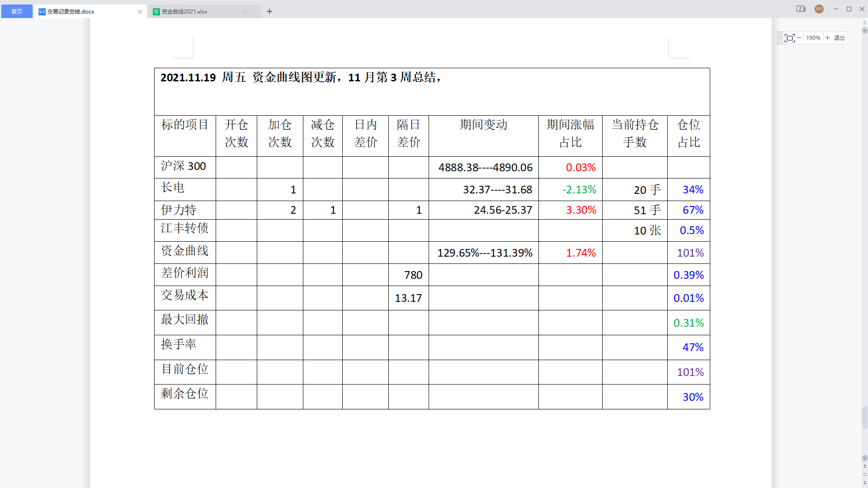
Task: Click scrollbar down arrow at bottom right
Action: (x=864, y=458)
